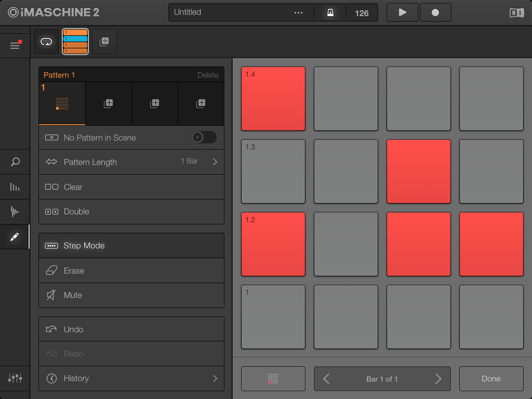Enable Step Mode

pos(131,245)
